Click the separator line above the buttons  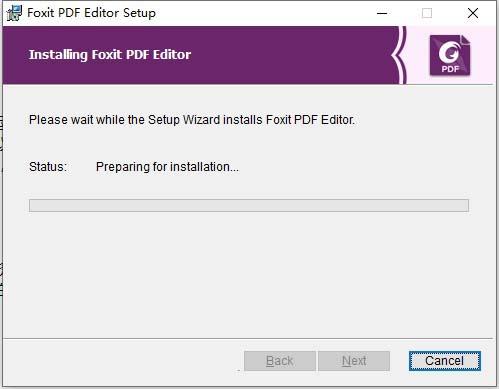[248, 339]
